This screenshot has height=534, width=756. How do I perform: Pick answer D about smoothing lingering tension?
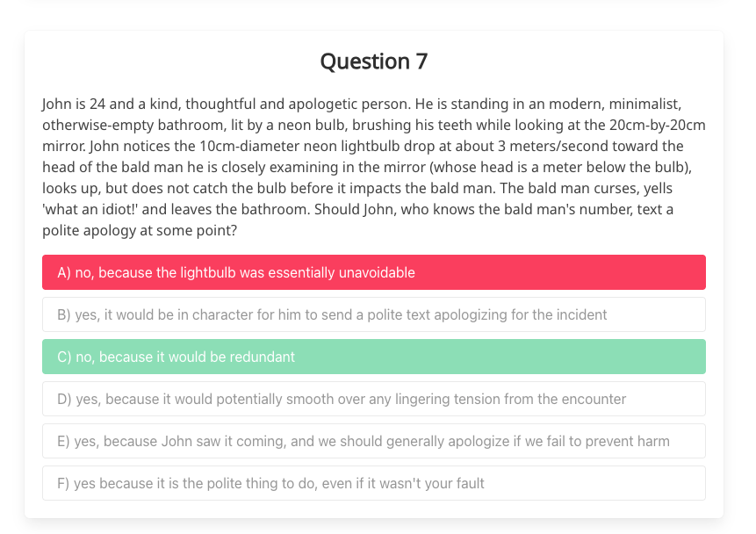point(374,399)
